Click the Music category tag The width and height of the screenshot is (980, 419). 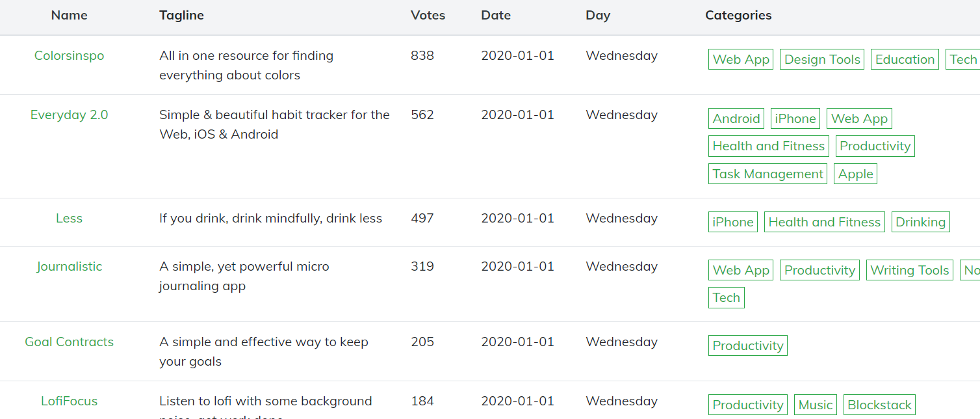coord(815,405)
